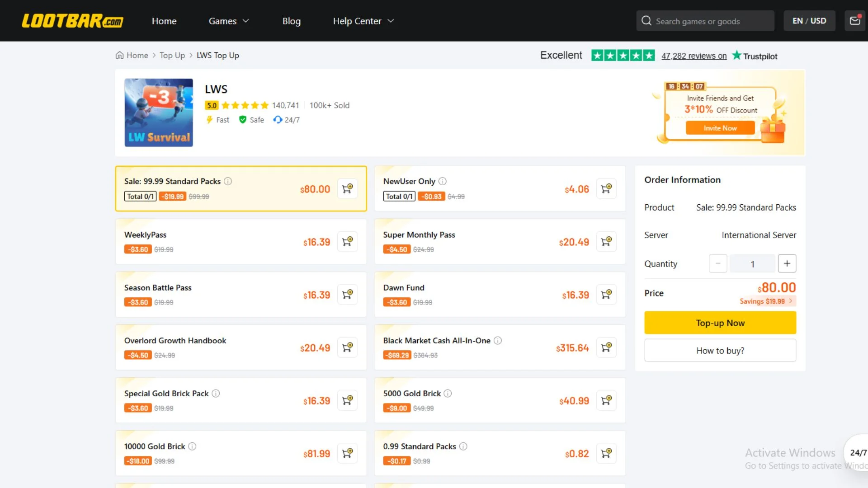Select the Sale: 99.99 Standard Packs card

pyautogui.click(x=241, y=188)
